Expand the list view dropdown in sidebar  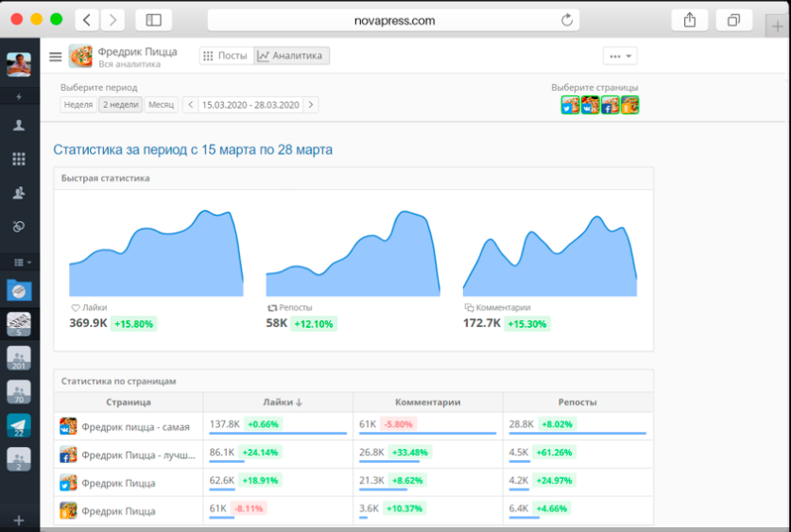click(23, 262)
